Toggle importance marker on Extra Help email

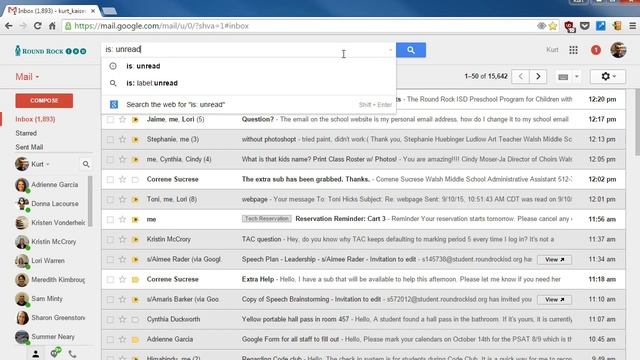pyautogui.click(x=135, y=280)
